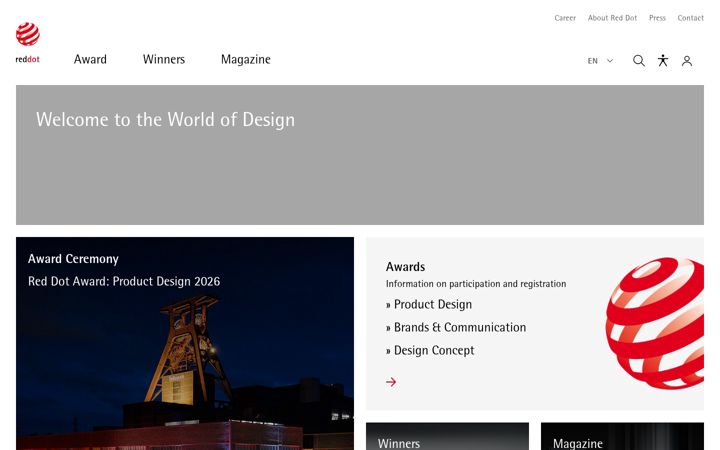The height and width of the screenshot is (450, 720).
Task: Open the Magazine navigation menu
Action: [246, 60]
